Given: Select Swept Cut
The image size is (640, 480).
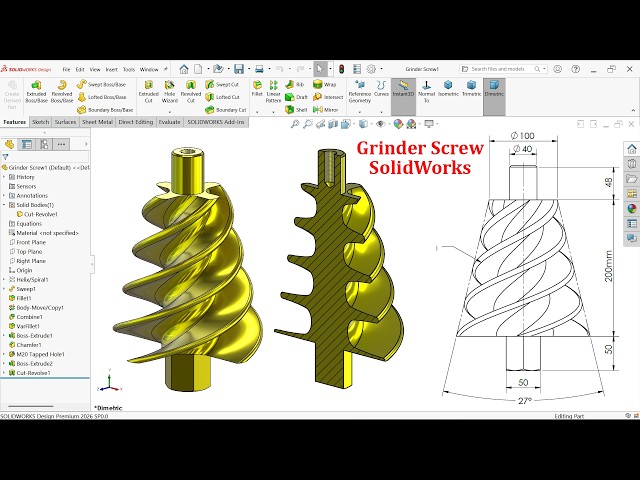Looking at the screenshot, I should coord(222,84).
